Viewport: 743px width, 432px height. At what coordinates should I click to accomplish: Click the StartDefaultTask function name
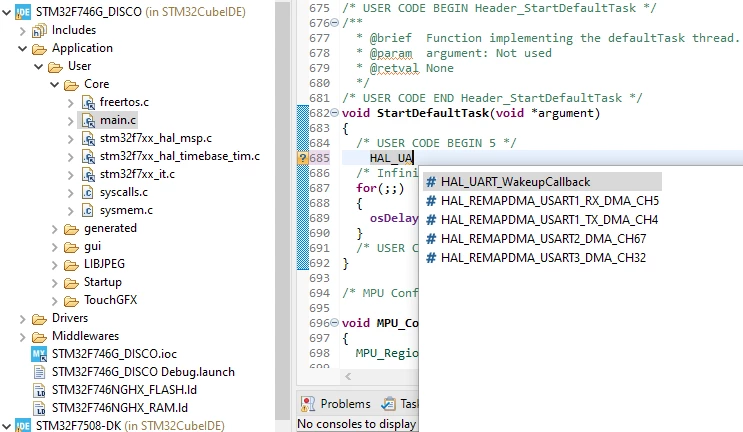433,113
